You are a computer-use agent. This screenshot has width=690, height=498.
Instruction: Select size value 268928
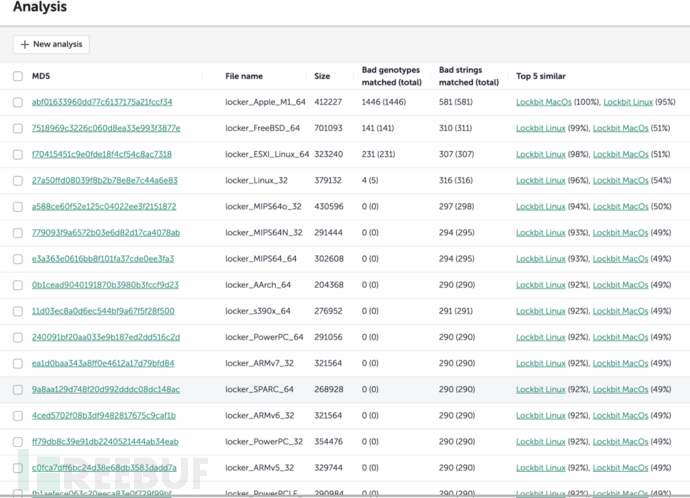pyautogui.click(x=329, y=389)
